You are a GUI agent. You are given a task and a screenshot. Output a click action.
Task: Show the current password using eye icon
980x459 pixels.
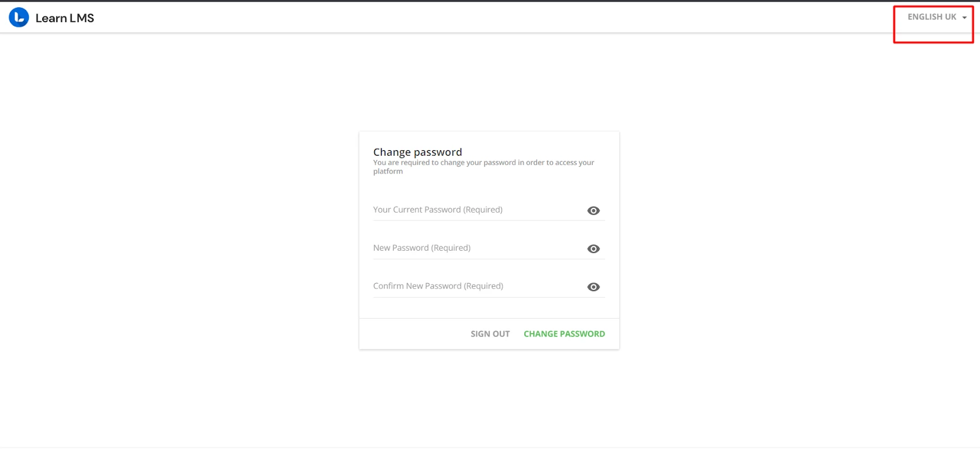(593, 211)
